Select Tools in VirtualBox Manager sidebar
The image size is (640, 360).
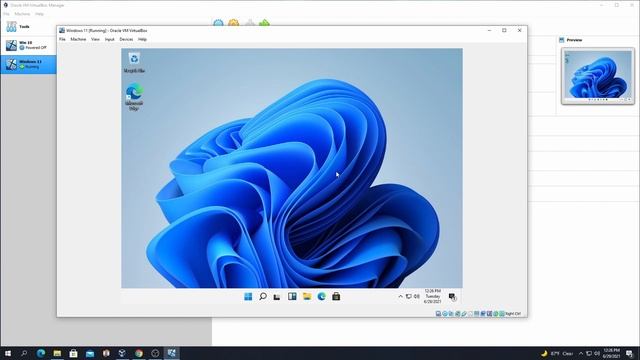tap(28, 27)
